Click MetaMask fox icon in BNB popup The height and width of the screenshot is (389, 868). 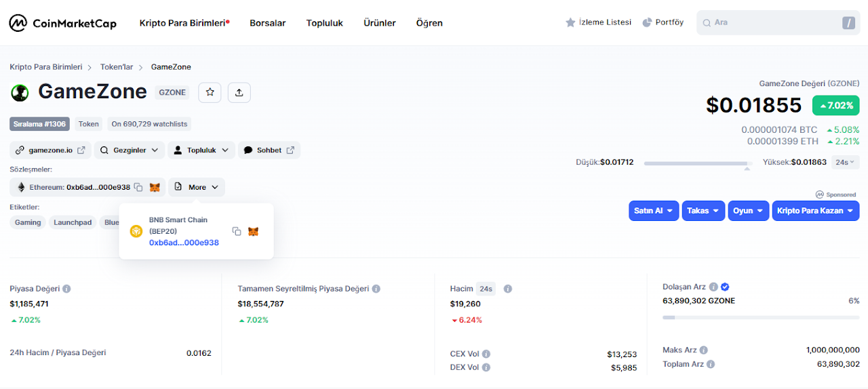point(253,231)
